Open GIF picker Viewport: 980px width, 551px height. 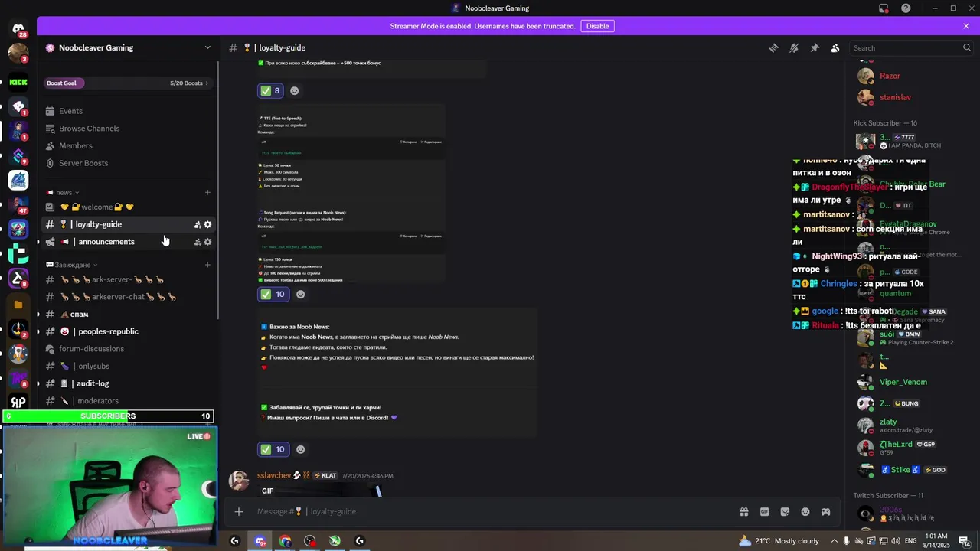764,511
